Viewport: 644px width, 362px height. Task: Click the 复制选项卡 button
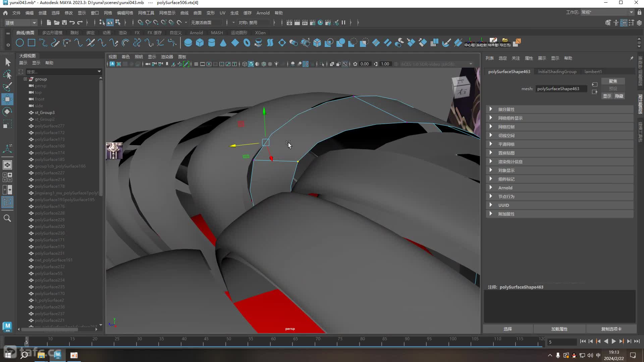click(x=611, y=329)
